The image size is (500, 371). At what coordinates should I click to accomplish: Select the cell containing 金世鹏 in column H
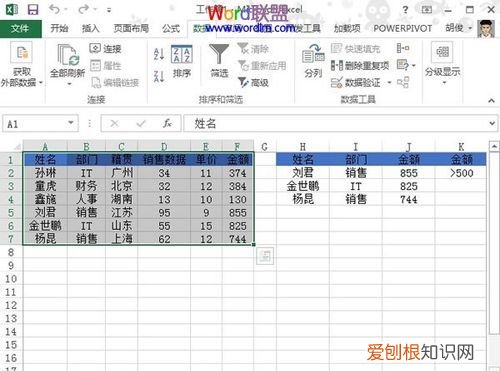[x=303, y=186]
